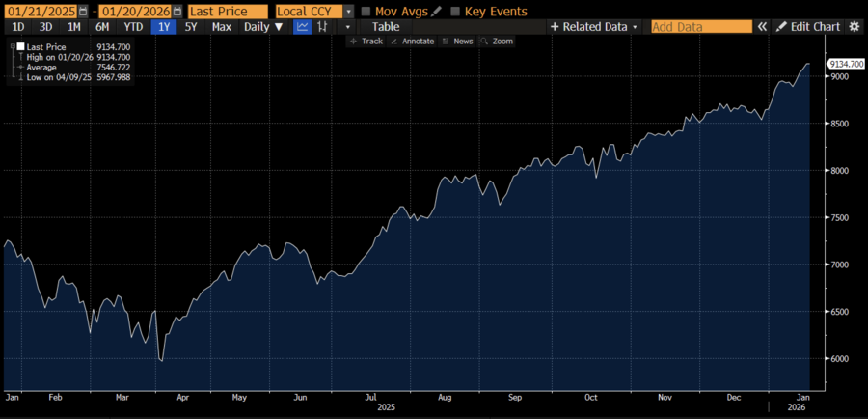
Task: Click the Last Price legend color swatch
Action: [x=19, y=46]
